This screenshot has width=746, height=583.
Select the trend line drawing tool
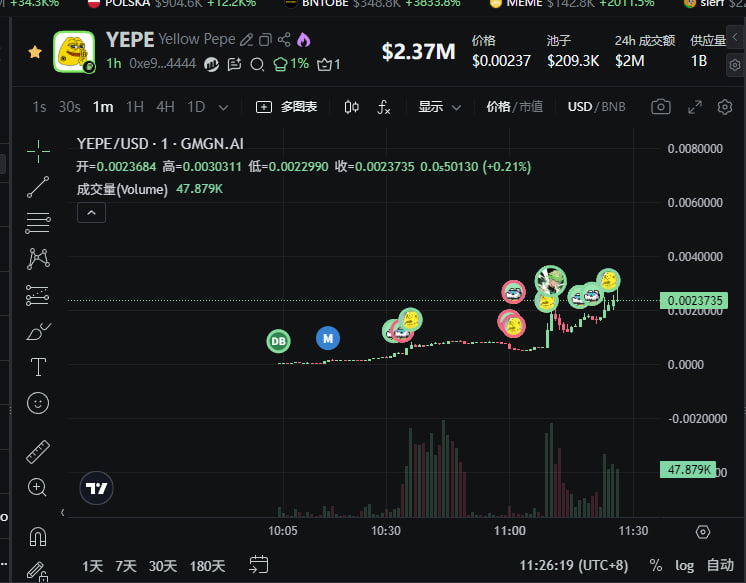tap(38, 187)
